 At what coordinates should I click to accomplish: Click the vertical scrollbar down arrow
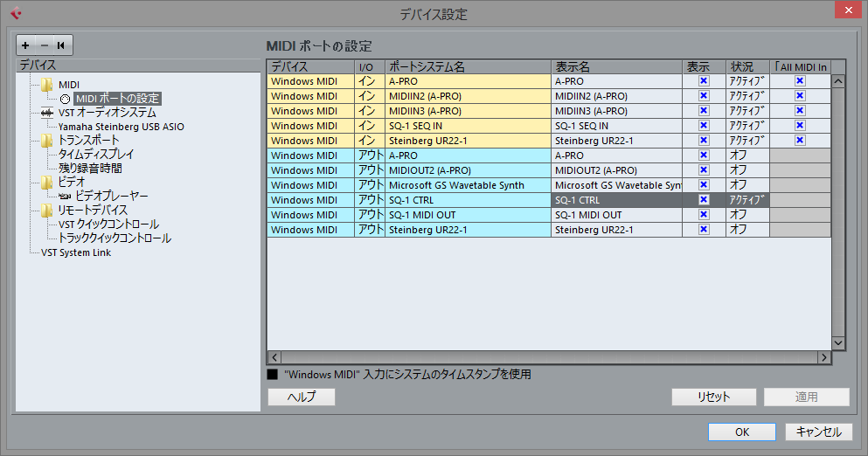click(x=838, y=343)
